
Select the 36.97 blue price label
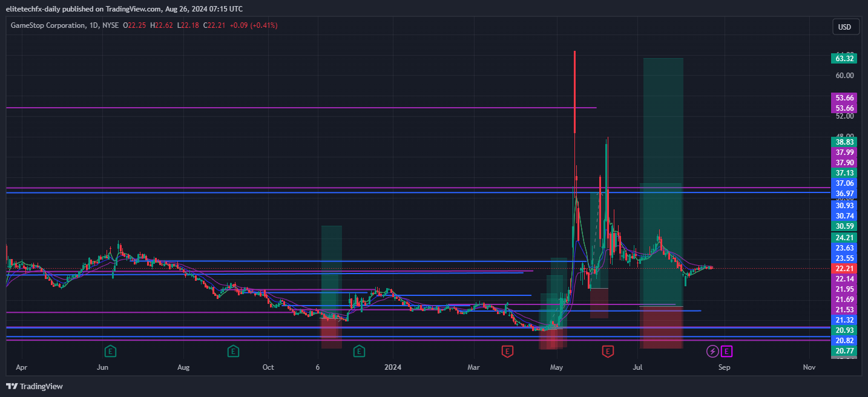[844, 194]
